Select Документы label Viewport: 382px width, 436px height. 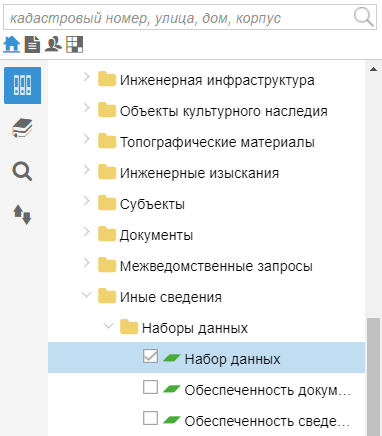click(156, 235)
